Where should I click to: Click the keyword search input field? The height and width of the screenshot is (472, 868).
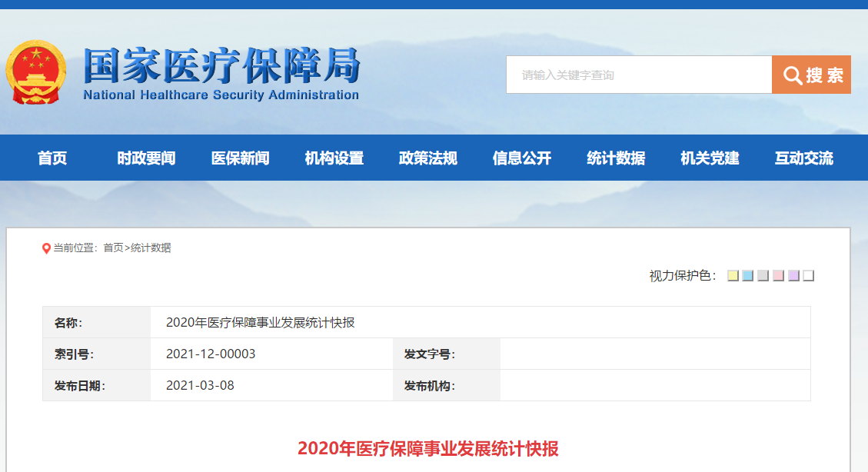[639, 75]
